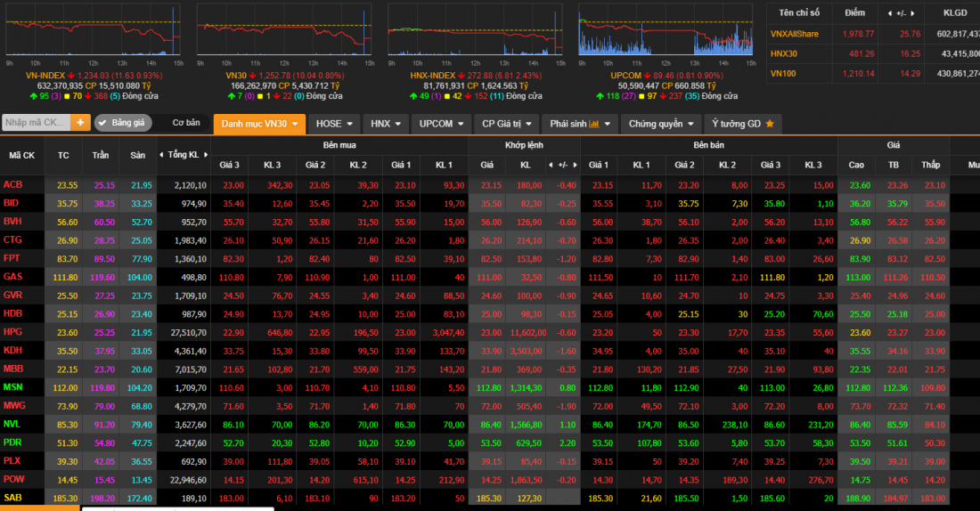Image resolution: width=980 pixels, height=511 pixels.
Task: Switch to the Cơ bản view
Action: pos(185,123)
